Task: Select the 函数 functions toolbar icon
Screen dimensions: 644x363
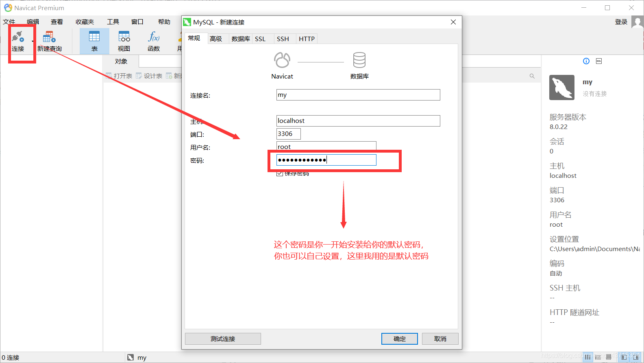Action: [154, 41]
